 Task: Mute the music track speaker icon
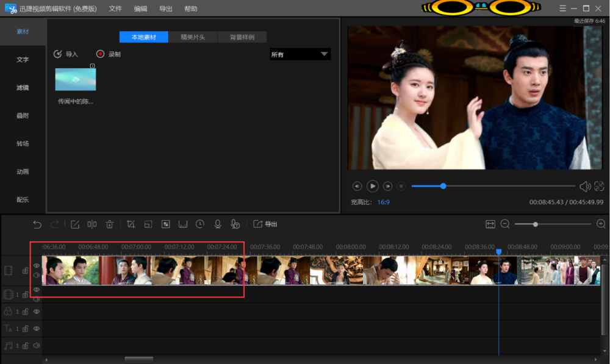[x=37, y=346]
